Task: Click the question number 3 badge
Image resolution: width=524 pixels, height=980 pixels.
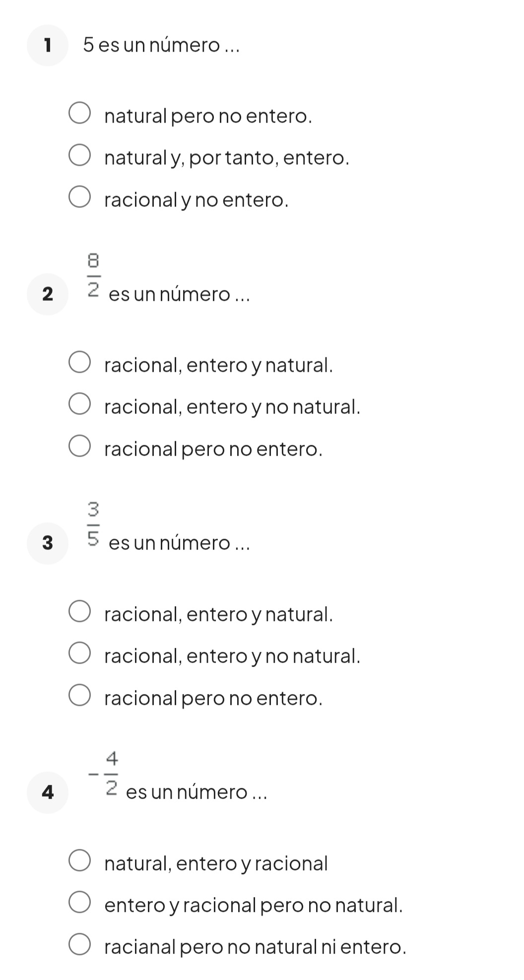Action: coord(48,544)
